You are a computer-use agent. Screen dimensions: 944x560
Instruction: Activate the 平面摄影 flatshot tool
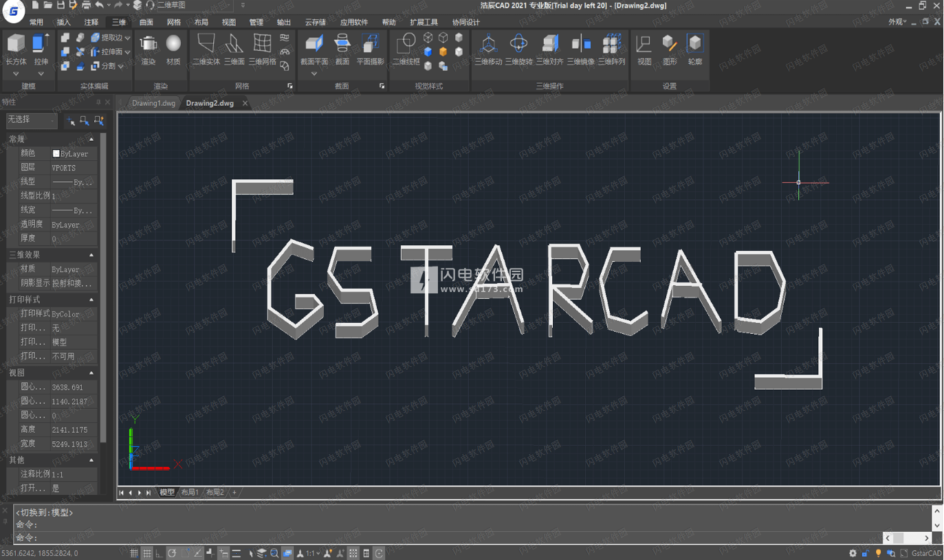pos(370,49)
